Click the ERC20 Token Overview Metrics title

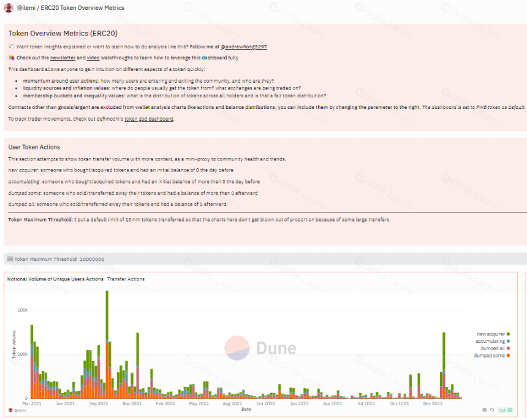[x=82, y=8]
